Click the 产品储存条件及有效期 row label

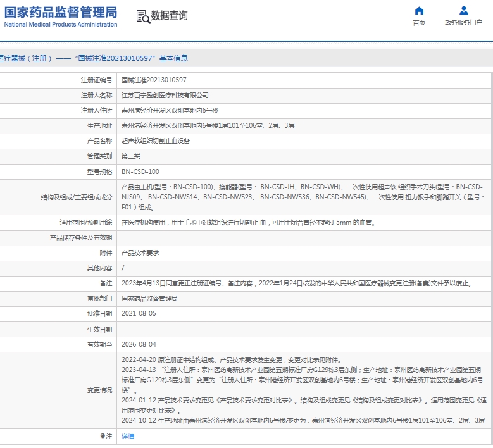pos(81,238)
